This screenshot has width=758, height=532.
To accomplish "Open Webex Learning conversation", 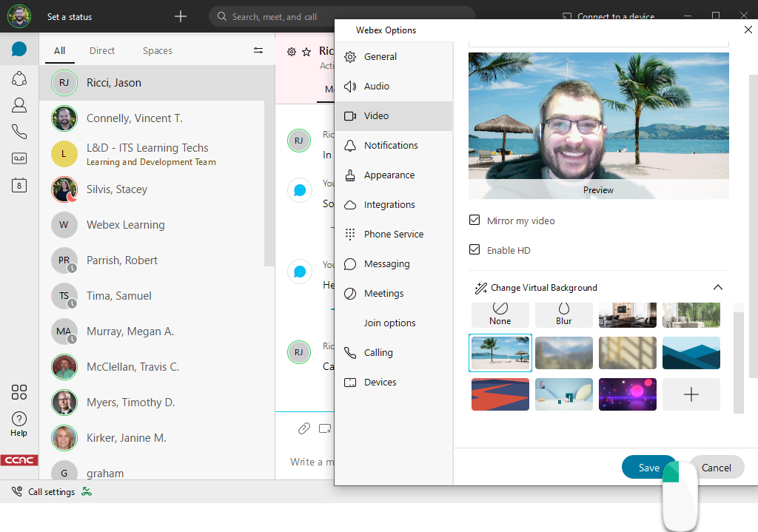I will click(152, 225).
